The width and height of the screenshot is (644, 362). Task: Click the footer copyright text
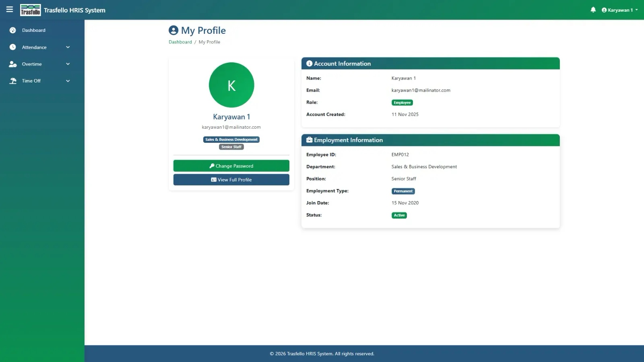(x=322, y=354)
